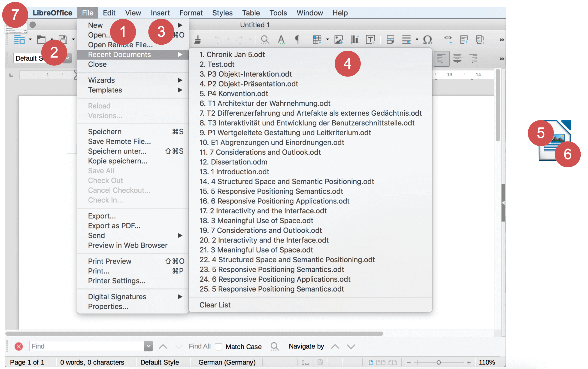588x369 pixels.
Task: Enable Match Case in the Find bar
Action: (218, 347)
